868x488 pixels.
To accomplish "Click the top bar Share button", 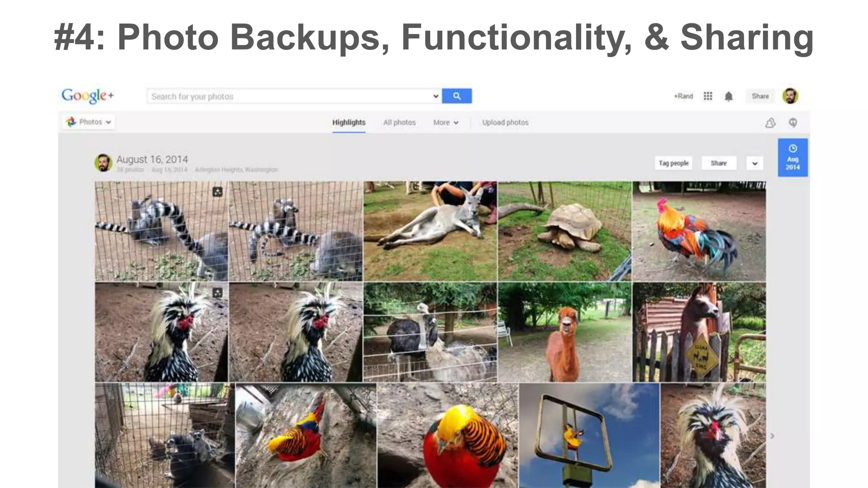I will coord(760,96).
